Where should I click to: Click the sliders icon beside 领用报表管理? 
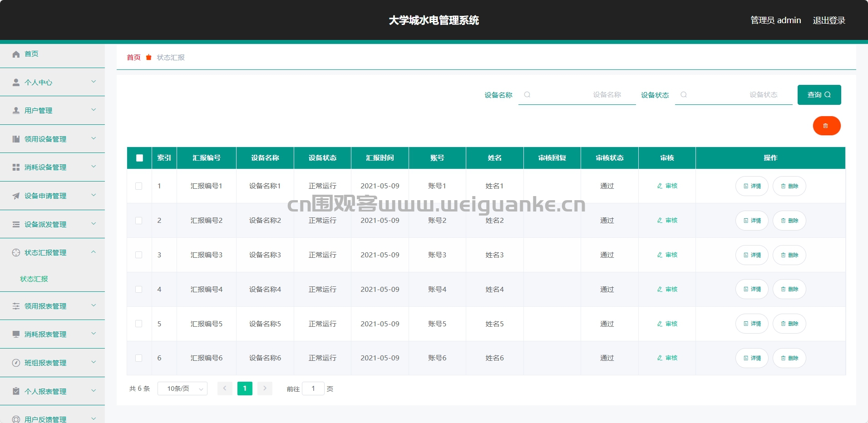click(x=16, y=306)
